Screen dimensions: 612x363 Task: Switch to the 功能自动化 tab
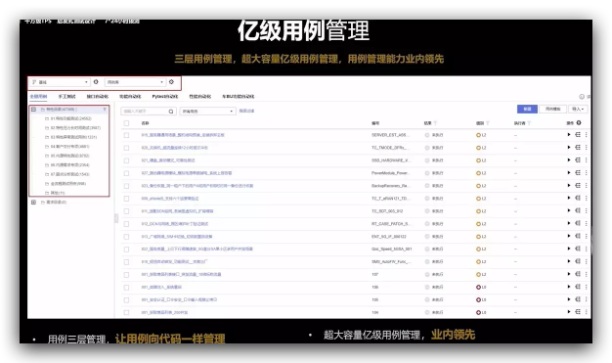tap(130, 96)
